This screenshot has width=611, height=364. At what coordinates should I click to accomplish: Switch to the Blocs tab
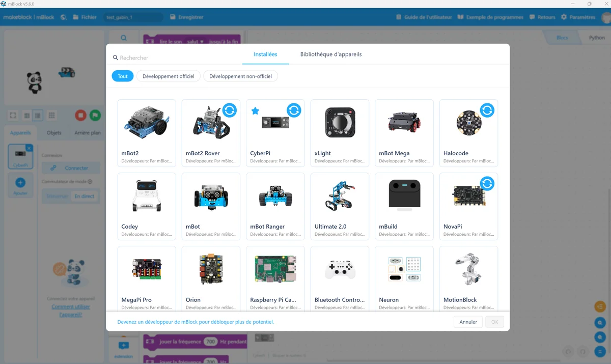coord(562,38)
